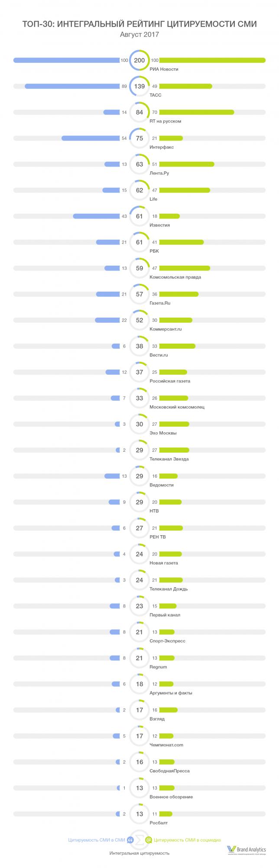Click the Лента.Ру score circle 63

139,164
